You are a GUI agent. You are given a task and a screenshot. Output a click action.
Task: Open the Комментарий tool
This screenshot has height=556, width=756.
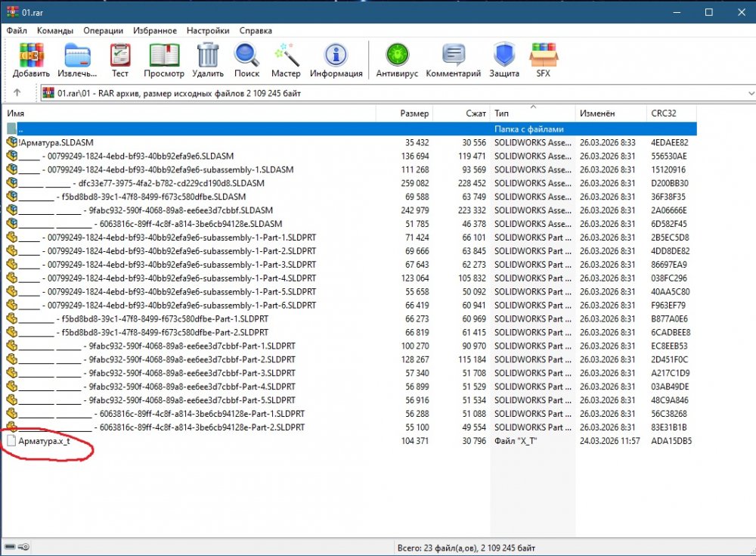[x=453, y=55]
